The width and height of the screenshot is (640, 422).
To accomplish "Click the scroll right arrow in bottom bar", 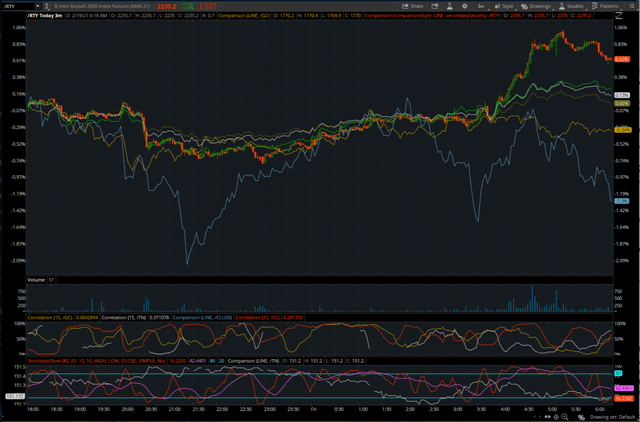I will click(540, 417).
